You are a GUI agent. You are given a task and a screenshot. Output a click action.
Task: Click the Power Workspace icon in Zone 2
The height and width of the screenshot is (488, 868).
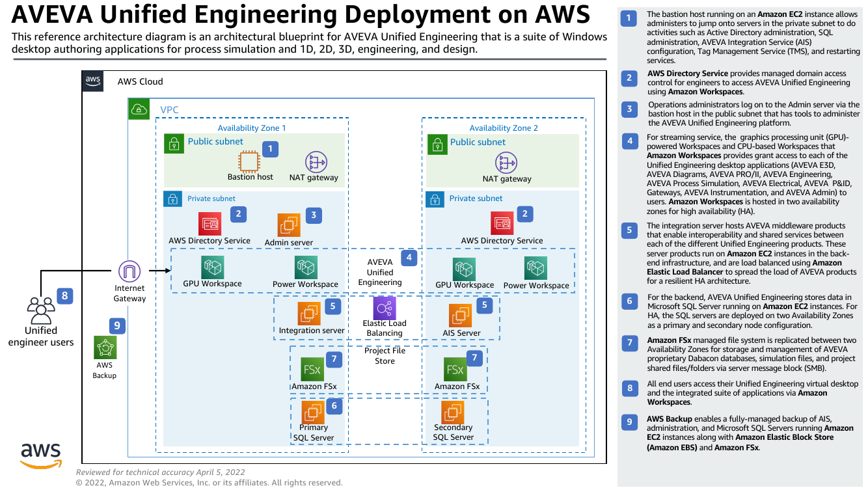tap(536, 267)
